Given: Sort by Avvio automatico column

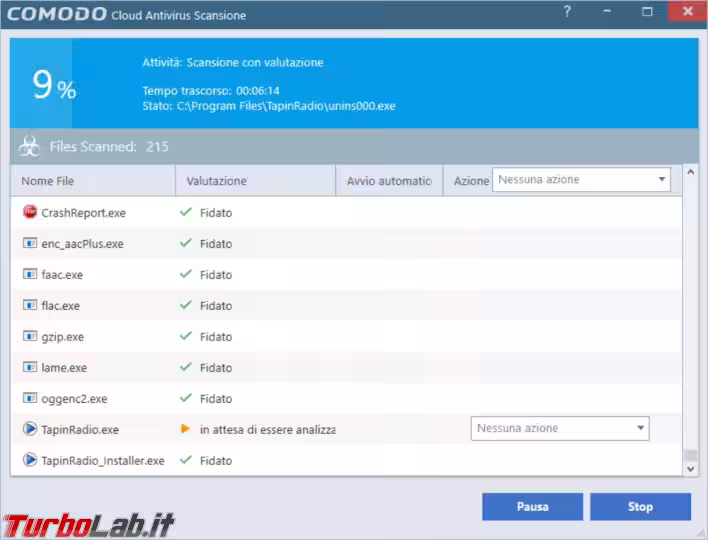Looking at the screenshot, I should click(x=389, y=181).
